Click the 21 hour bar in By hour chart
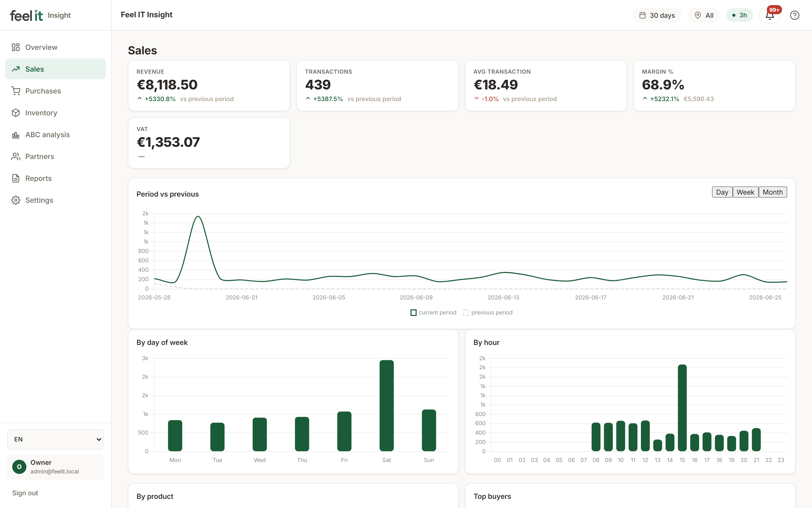The width and height of the screenshot is (812, 508). (756, 440)
